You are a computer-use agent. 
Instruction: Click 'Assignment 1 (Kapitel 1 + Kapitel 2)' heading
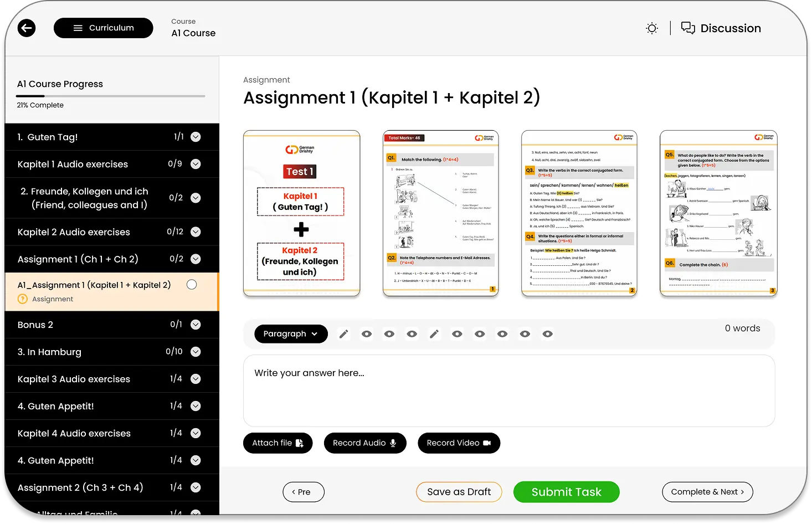(x=392, y=98)
